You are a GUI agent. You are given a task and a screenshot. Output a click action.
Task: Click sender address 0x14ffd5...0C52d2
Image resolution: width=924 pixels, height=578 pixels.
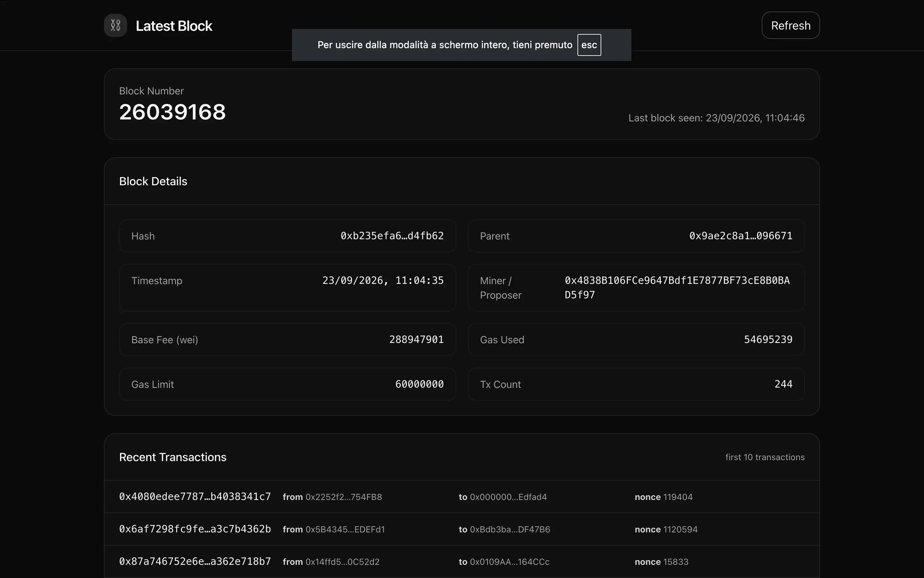pyautogui.click(x=343, y=562)
